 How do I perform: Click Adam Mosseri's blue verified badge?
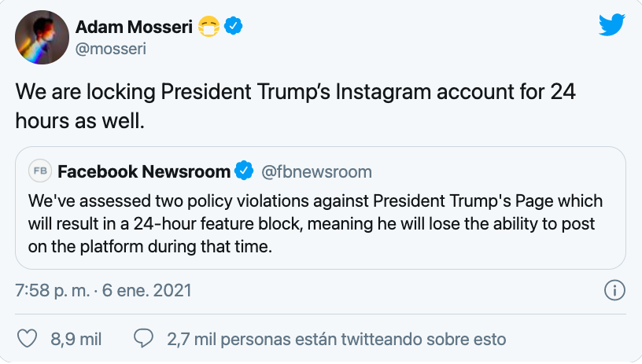click(x=234, y=27)
